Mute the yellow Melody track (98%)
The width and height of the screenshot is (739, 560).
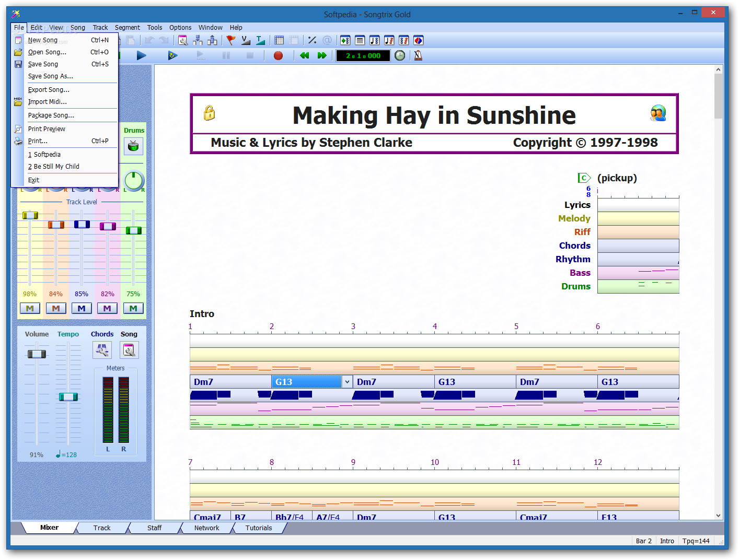click(30, 308)
